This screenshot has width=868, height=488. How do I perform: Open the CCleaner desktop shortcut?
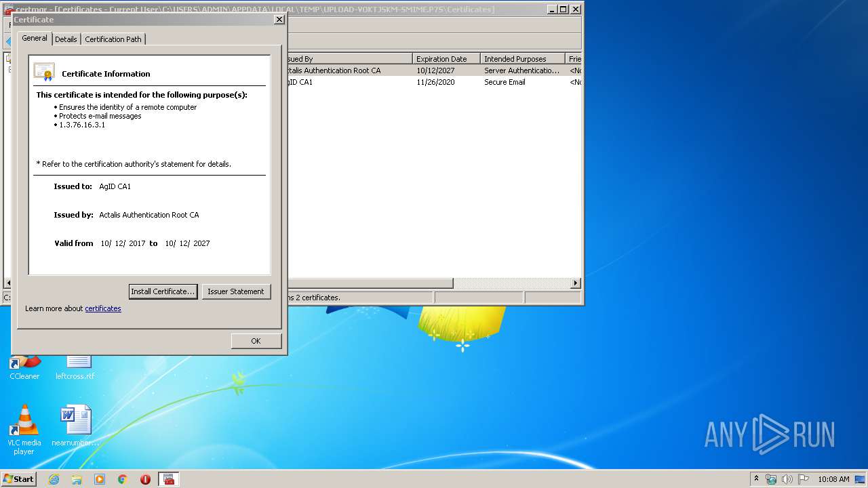click(x=24, y=366)
